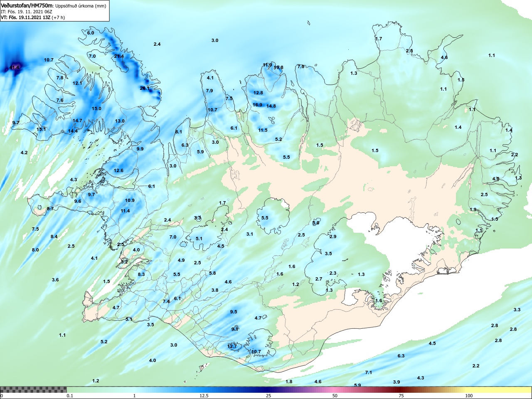532x399 pixels.
Task: Click the 21.4 precipitation value
Action: [119, 56]
